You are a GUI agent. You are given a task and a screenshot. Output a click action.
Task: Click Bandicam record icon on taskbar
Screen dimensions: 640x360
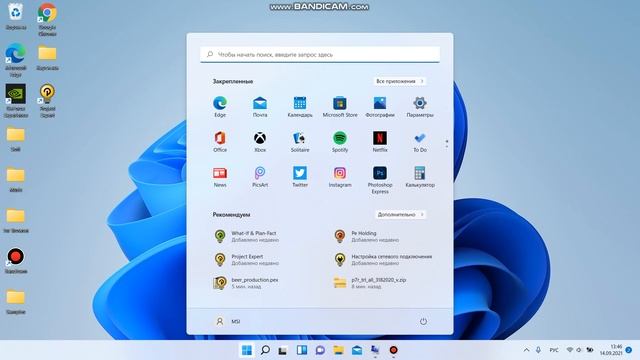393,350
